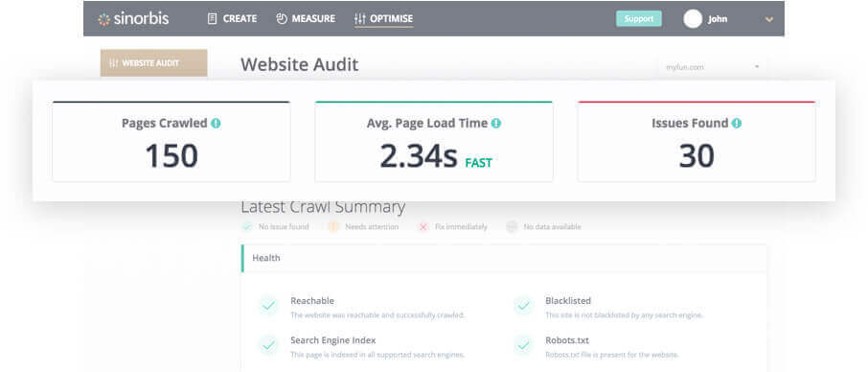Click the sinorbis logo icon
The width and height of the screenshot is (868, 372).
pyautogui.click(x=103, y=19)
